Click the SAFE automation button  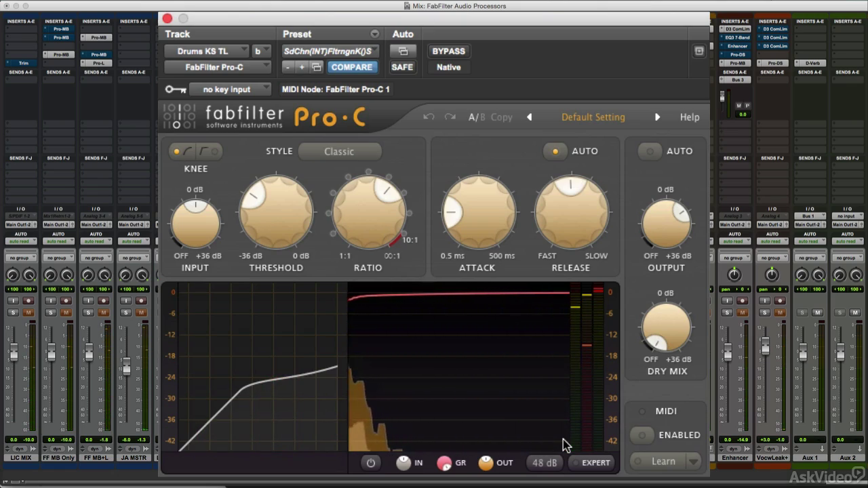coord(402,67)
